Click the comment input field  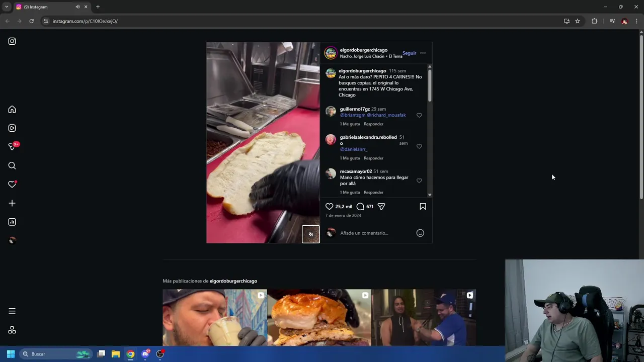pyautogui.click(x=375, y=233)
